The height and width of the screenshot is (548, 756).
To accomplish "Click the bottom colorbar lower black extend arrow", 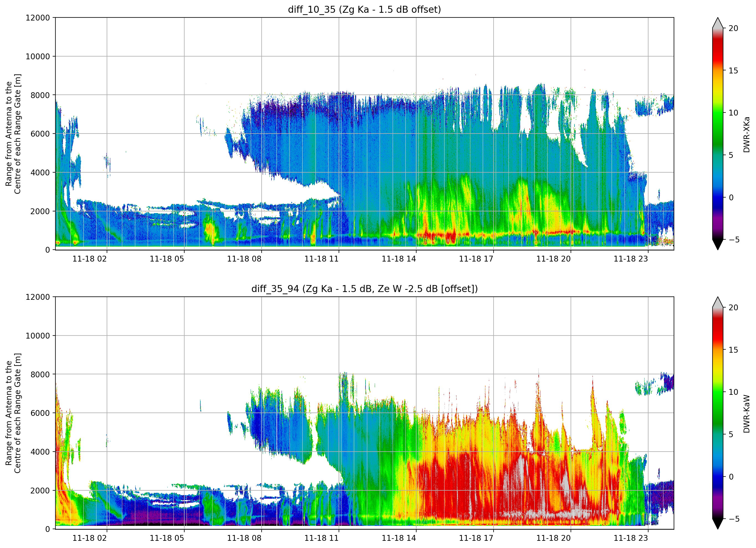I will click(718, 524).
